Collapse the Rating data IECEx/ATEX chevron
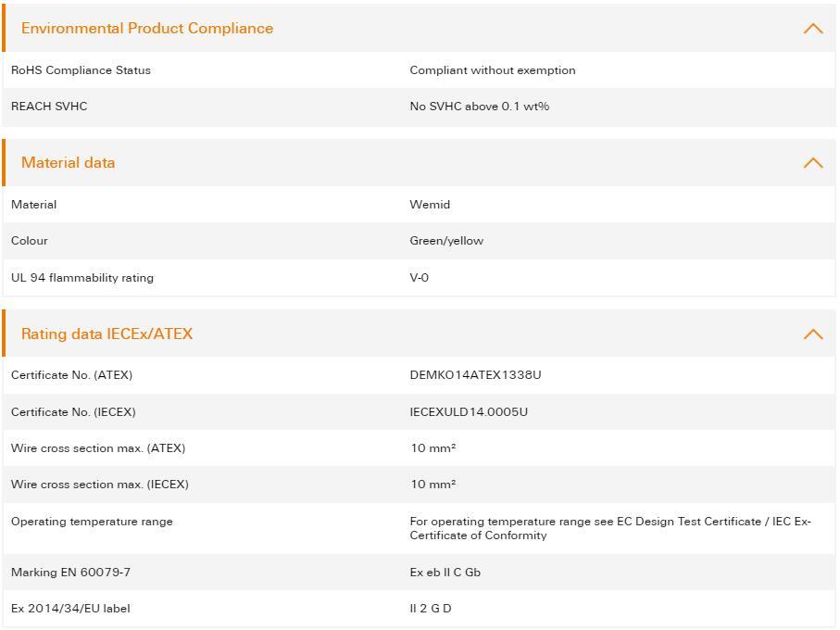Viewport: 840px width, 630px height. [x=812, y=334]
